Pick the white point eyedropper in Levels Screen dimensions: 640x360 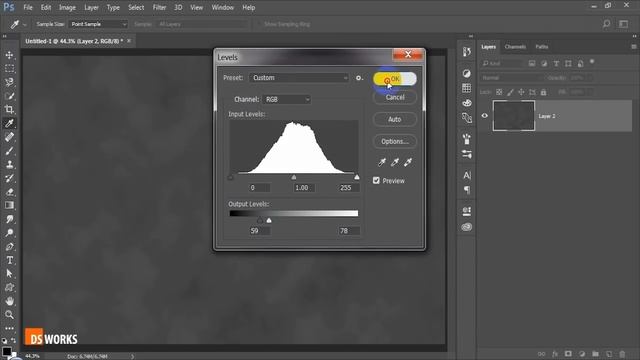pos(408,162)
